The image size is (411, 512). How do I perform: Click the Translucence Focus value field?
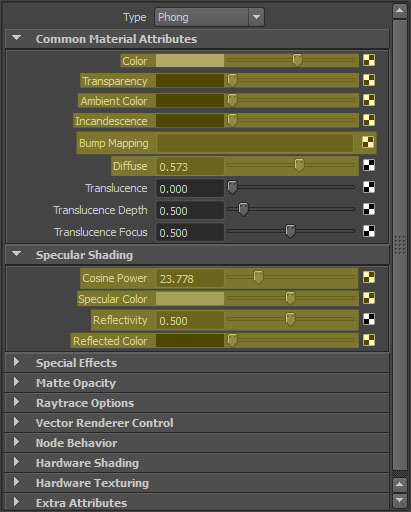coord(190,232)
